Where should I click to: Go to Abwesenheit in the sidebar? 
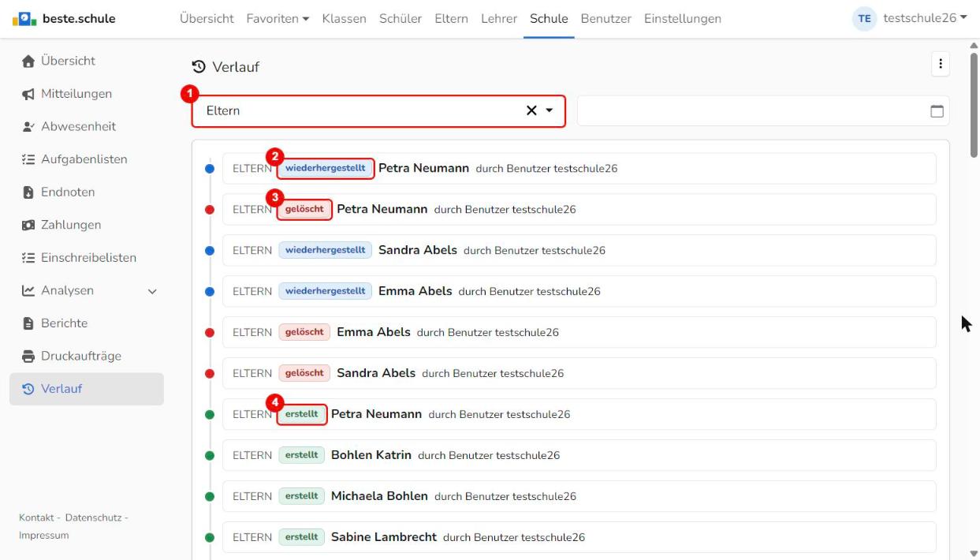pos(87,126)
